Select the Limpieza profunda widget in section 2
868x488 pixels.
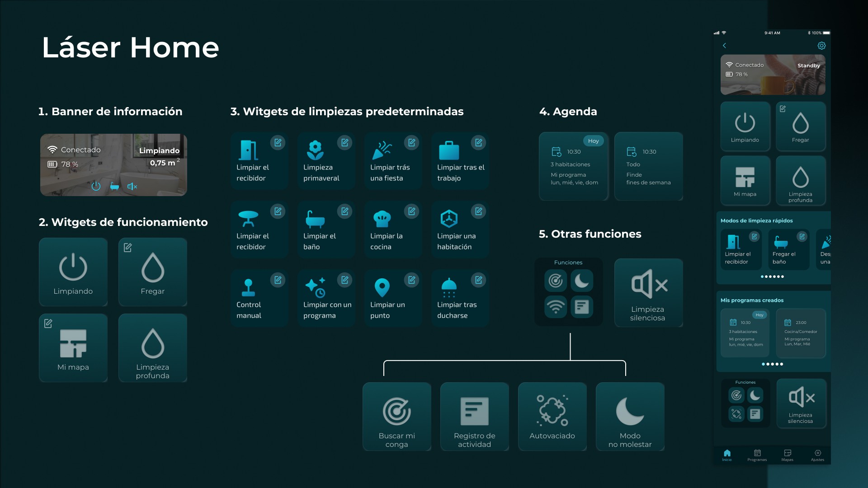click(153, 348)
